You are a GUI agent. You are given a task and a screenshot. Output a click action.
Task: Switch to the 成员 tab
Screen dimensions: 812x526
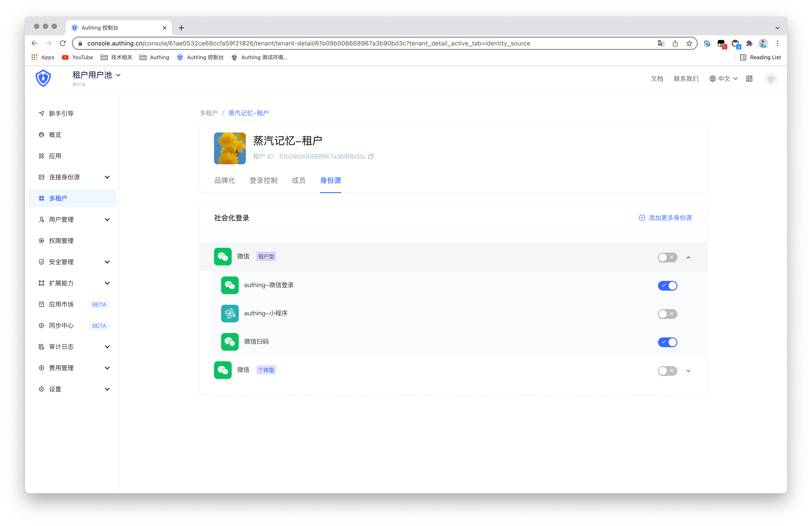click(x=299, y=181)
